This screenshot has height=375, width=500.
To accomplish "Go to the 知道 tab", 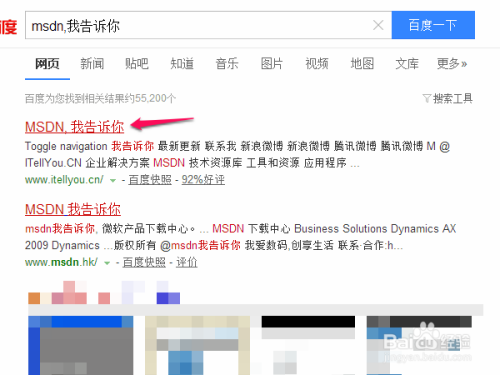I will coord(182,63).
